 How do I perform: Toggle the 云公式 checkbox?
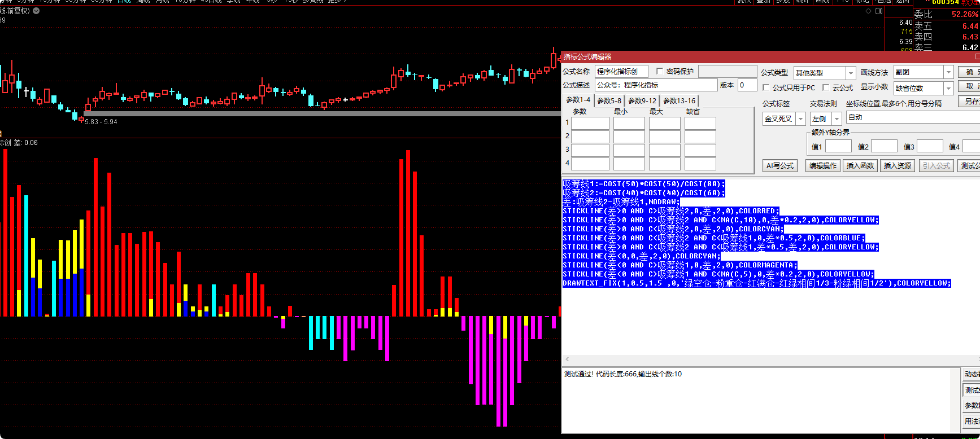click(826, 87)
